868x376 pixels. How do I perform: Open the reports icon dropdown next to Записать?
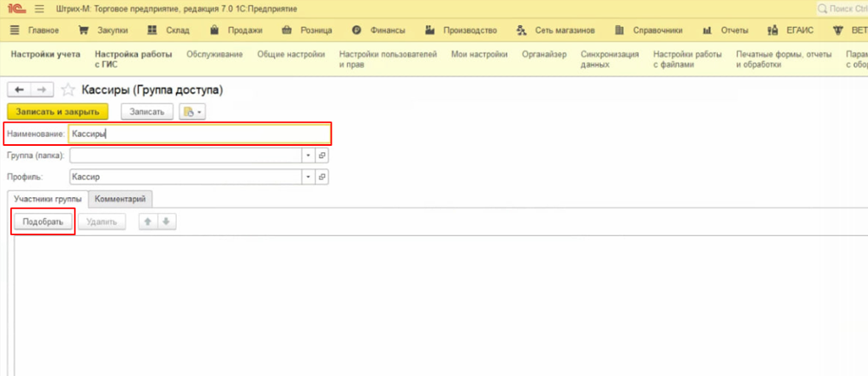click(192, 112)
